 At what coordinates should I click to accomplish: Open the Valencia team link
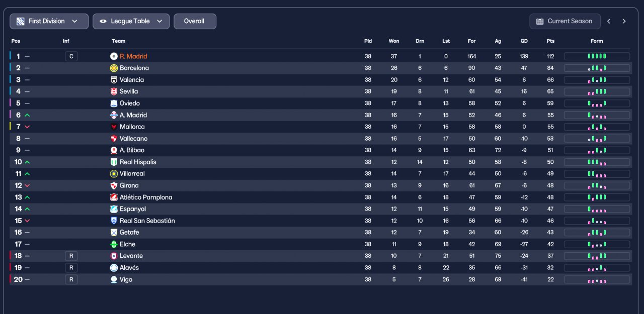[132, 80]
